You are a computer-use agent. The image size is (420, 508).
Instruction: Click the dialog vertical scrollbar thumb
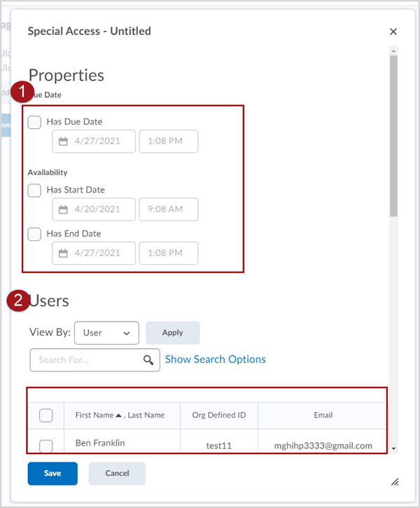pyautogui.click(x=393, y=136)
